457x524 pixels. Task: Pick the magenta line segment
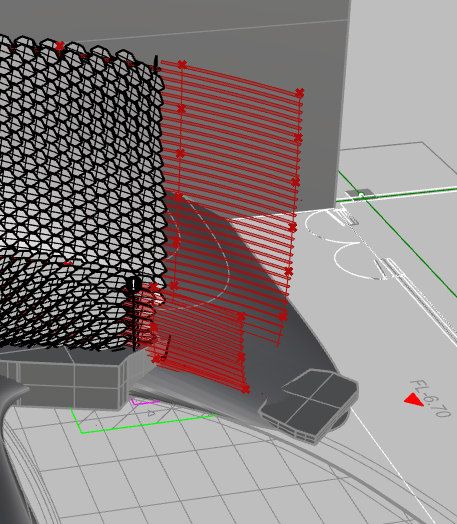coord(144,402)
